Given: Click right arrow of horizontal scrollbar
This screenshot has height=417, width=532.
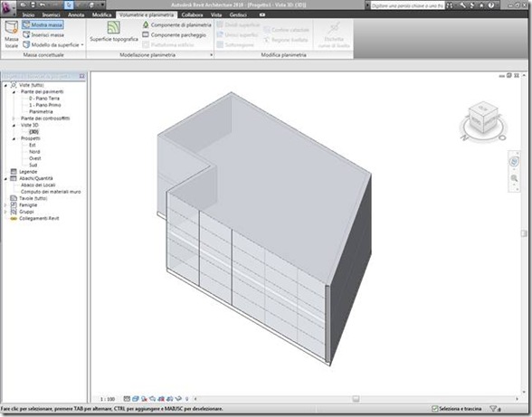Looking at the screenshot, I should tap(518, 399).
